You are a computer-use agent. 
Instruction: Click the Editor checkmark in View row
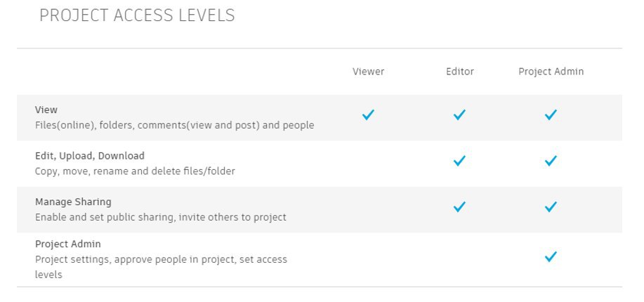[459, 114]
